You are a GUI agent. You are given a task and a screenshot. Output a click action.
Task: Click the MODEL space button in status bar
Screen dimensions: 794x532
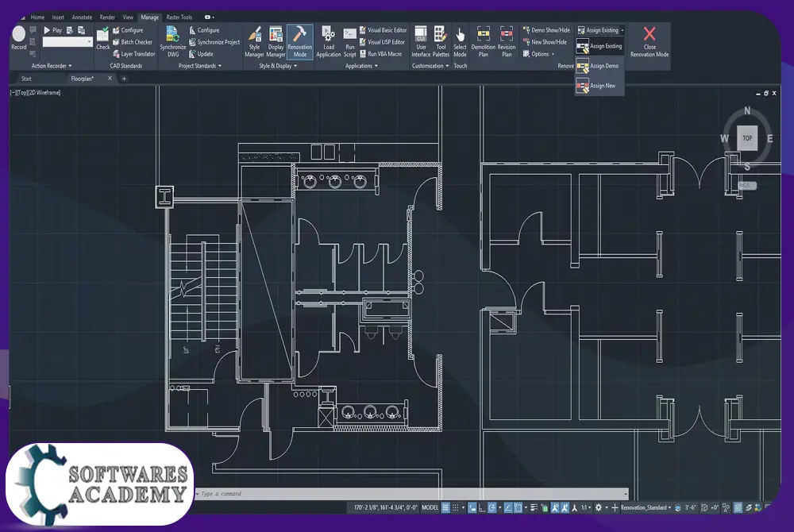coord(430,507)
